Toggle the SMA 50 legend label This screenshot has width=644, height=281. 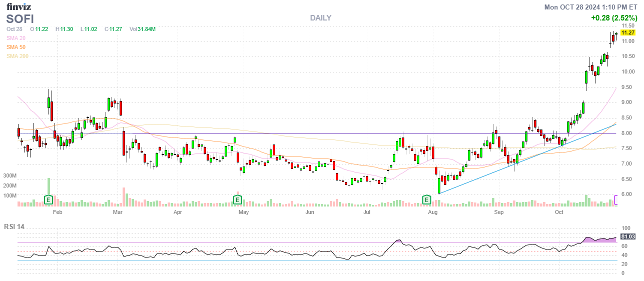(x=16, y=47)
